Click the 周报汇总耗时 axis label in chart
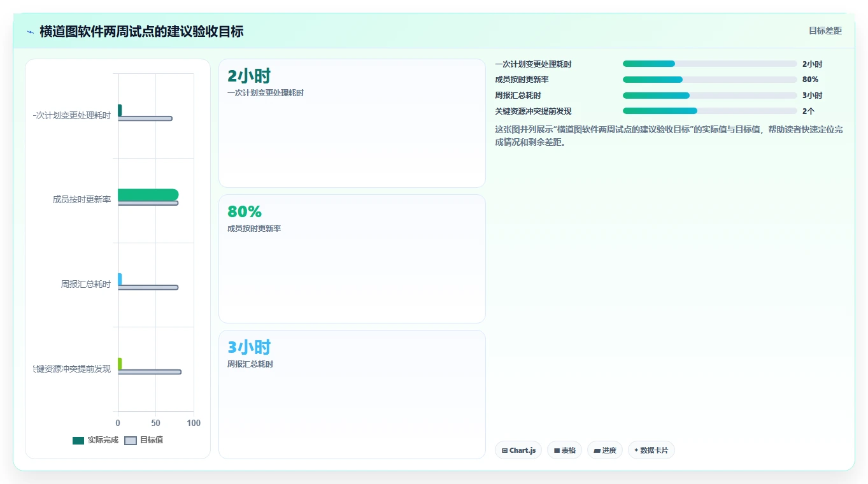 [x=86, y=284]
